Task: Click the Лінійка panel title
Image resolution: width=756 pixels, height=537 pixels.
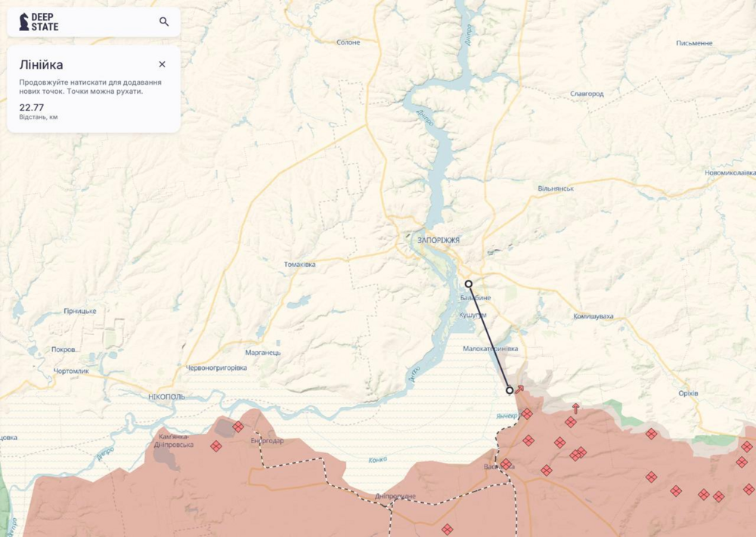Action: [41, 64]
